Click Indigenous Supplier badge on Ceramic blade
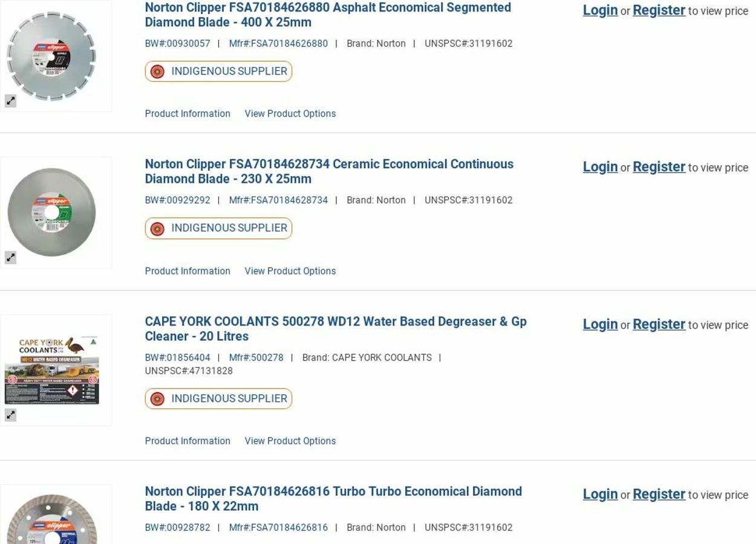The image size is (756, 544). (218, 228)
